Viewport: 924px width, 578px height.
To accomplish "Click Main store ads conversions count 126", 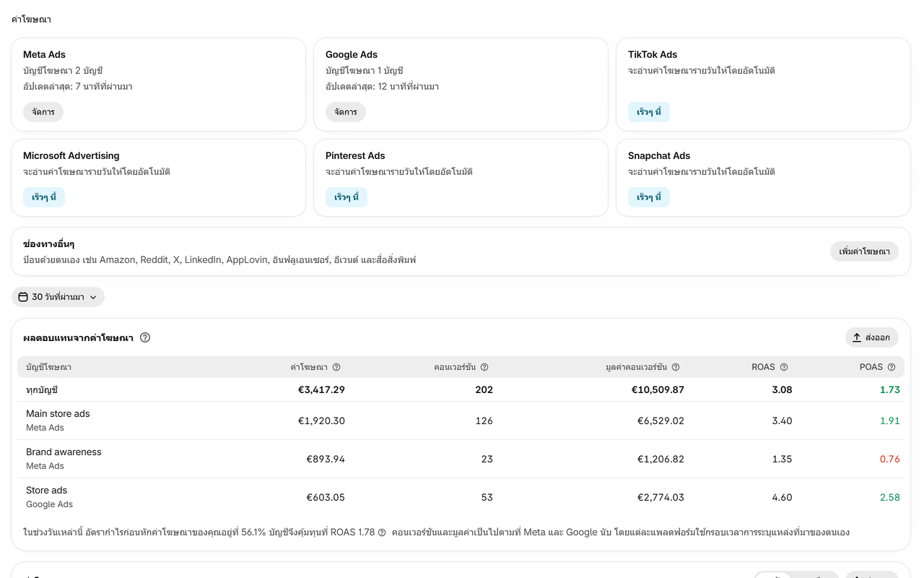I will 484,420.
